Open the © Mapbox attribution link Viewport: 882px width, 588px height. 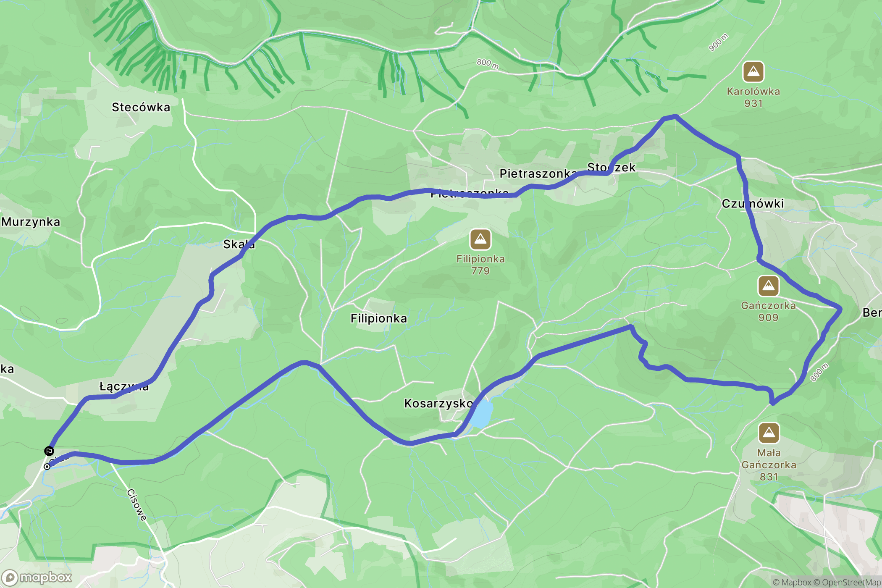point(792,582)
